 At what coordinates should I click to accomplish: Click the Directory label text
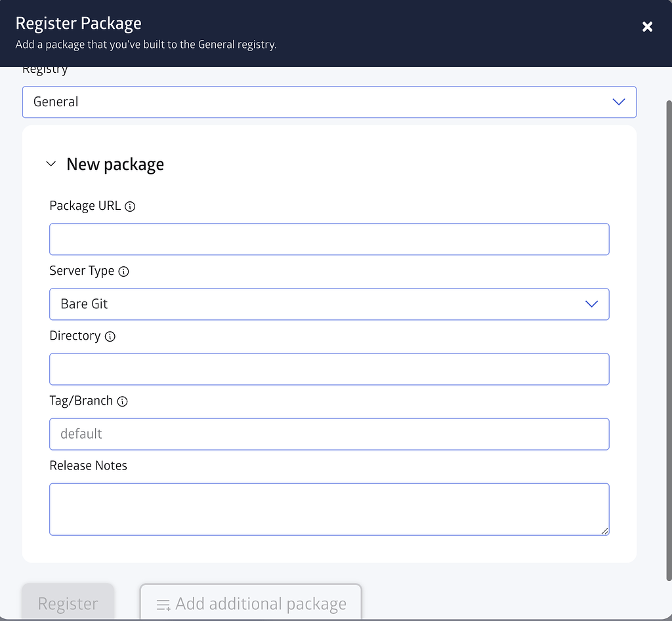pos(75,336)
